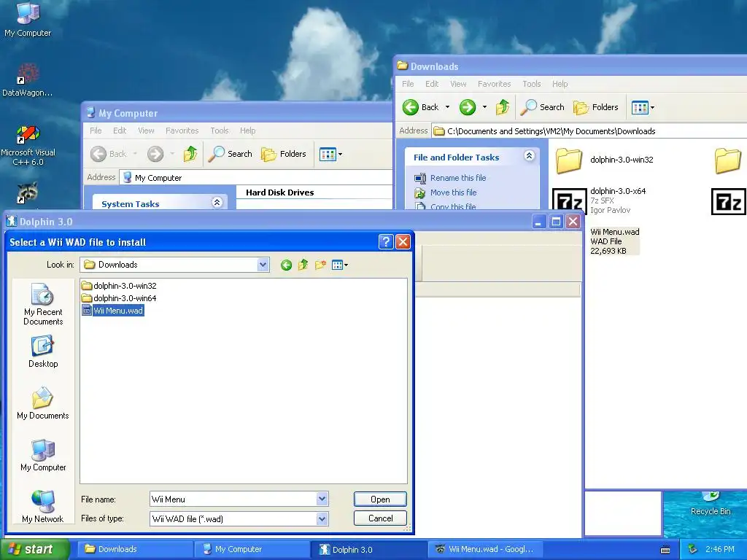Open Views dropdown in My Computer toolbar
Screen dimensions: 747x560
[330, 155]
